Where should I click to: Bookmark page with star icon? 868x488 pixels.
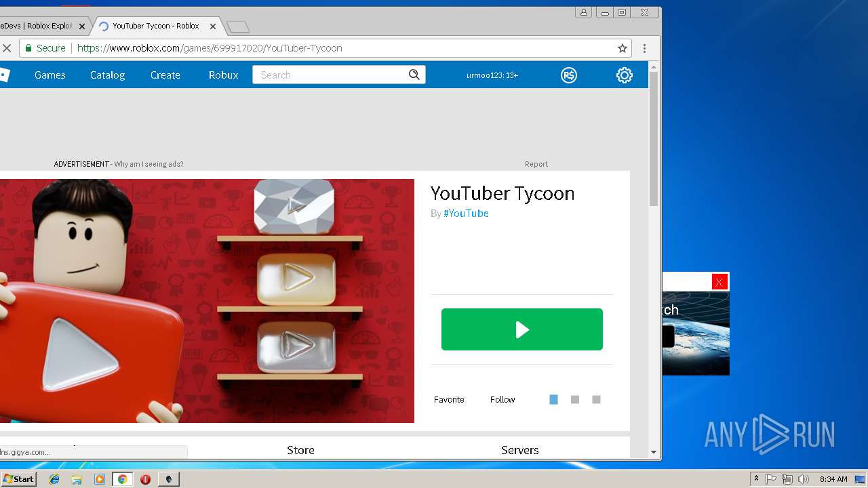point(623,48)
